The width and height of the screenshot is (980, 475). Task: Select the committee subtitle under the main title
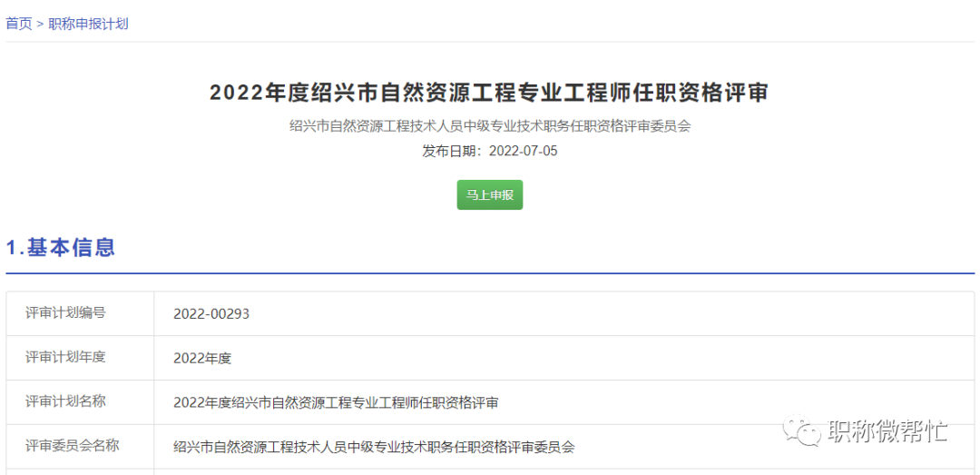(x=489, y=126)
